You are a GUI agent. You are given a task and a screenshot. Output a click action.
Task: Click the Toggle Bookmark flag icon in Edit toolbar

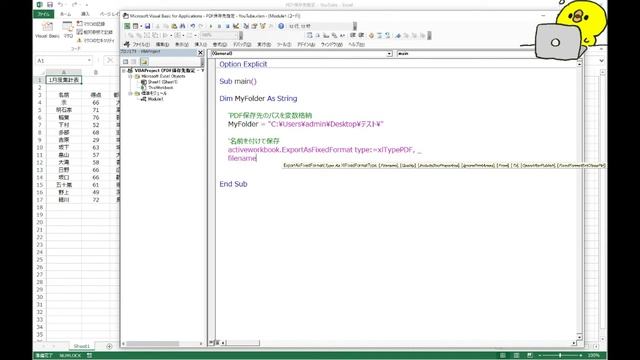398,36
